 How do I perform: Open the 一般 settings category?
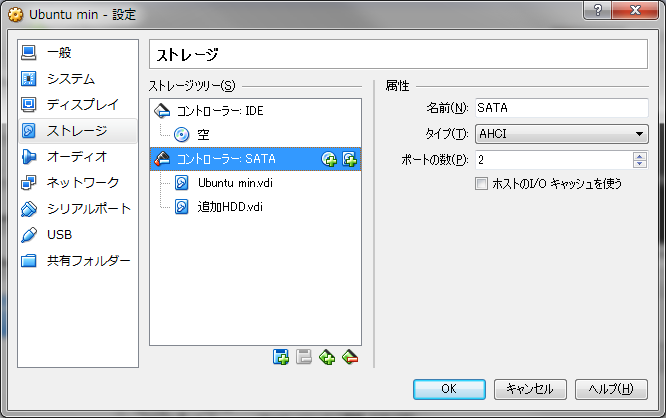(x=78, y=53)
